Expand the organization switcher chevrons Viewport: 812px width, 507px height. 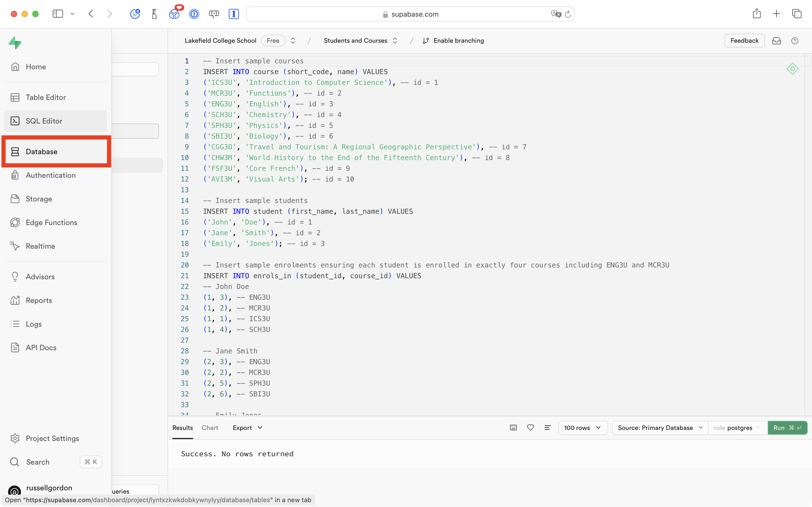point(293,41)
